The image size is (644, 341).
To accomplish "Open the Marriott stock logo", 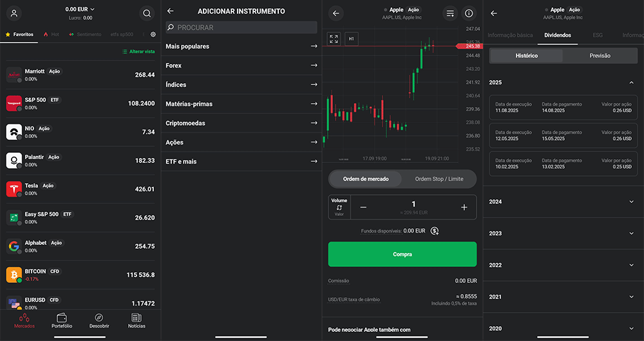I will [14, 75].
